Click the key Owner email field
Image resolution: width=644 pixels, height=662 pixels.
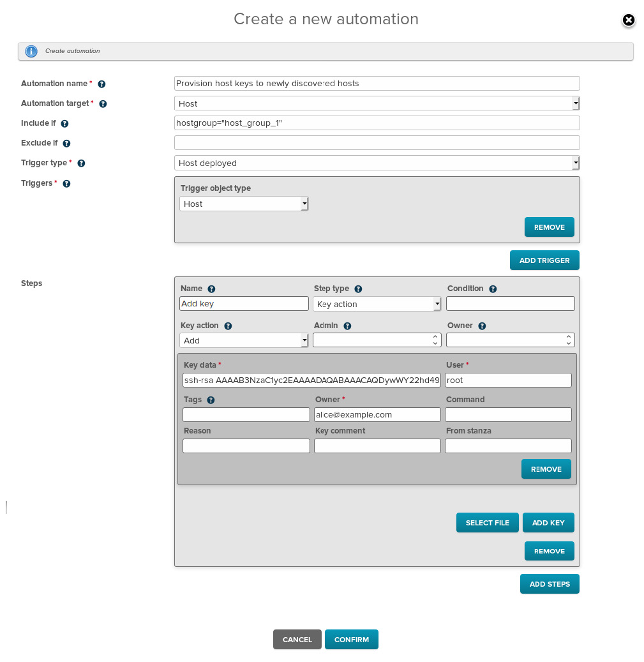(377, 414)
